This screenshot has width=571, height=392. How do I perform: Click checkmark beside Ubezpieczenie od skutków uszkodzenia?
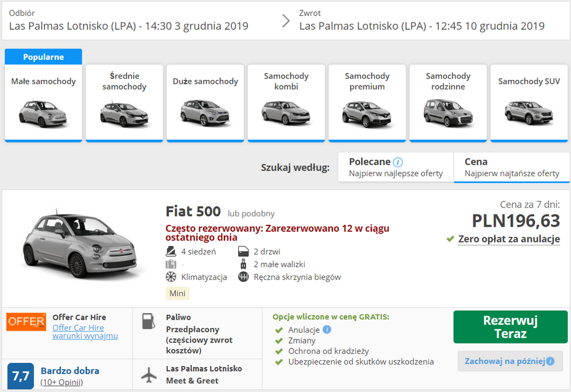pos(279,362)
